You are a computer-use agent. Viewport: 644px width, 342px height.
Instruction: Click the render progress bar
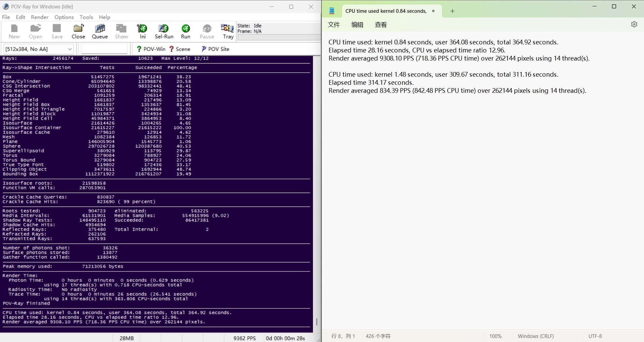(x=279, y=37)
